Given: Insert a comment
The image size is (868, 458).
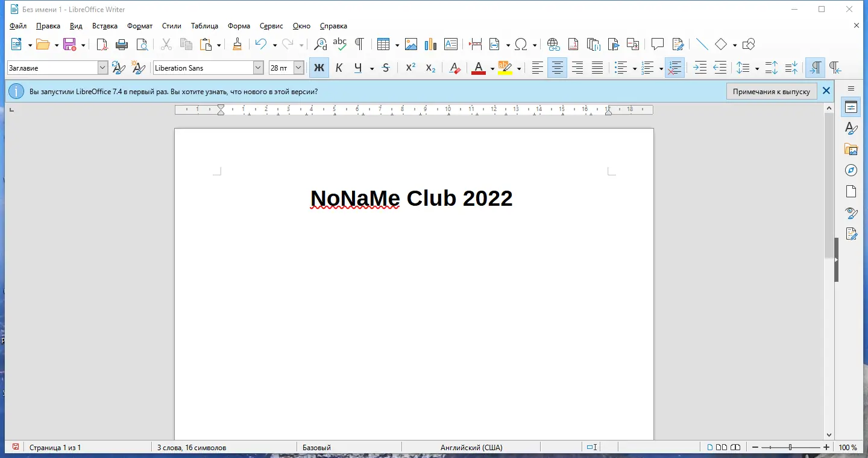Looking at the screenshot, I should pos(656,43).
